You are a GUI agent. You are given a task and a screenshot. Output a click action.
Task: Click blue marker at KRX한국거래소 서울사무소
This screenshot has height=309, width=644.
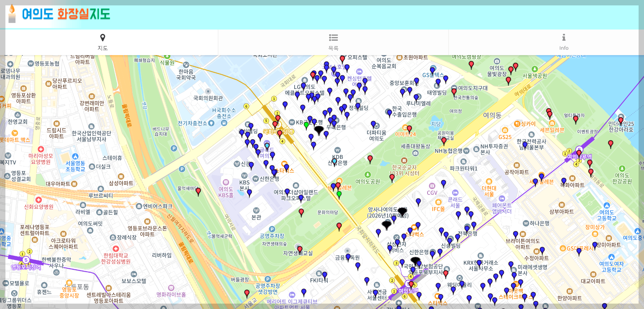click(479, 264)
